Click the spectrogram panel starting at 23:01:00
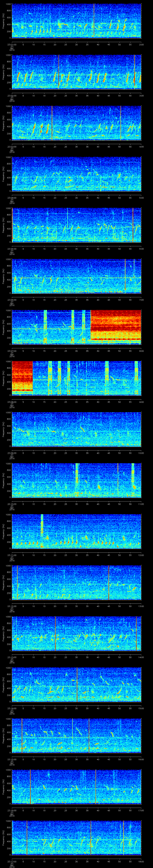Viewport: 153px width, 868px height. click(77, 21)
